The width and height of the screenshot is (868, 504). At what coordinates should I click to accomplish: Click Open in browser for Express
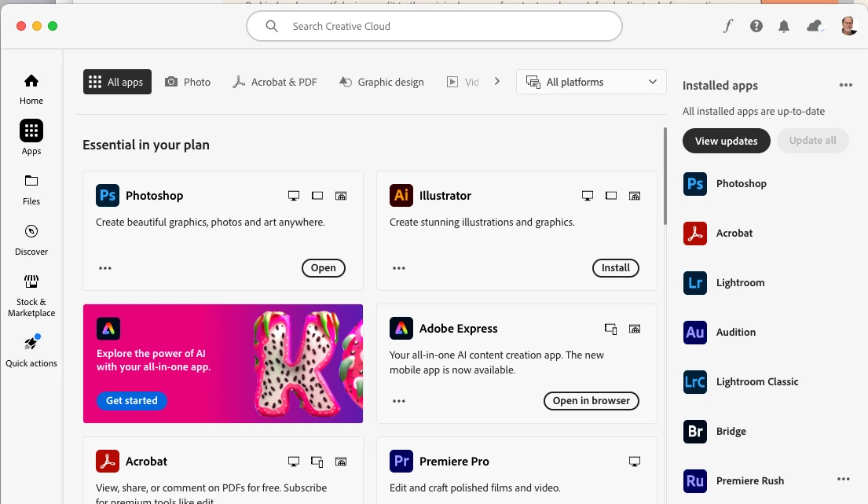[591, 401]
